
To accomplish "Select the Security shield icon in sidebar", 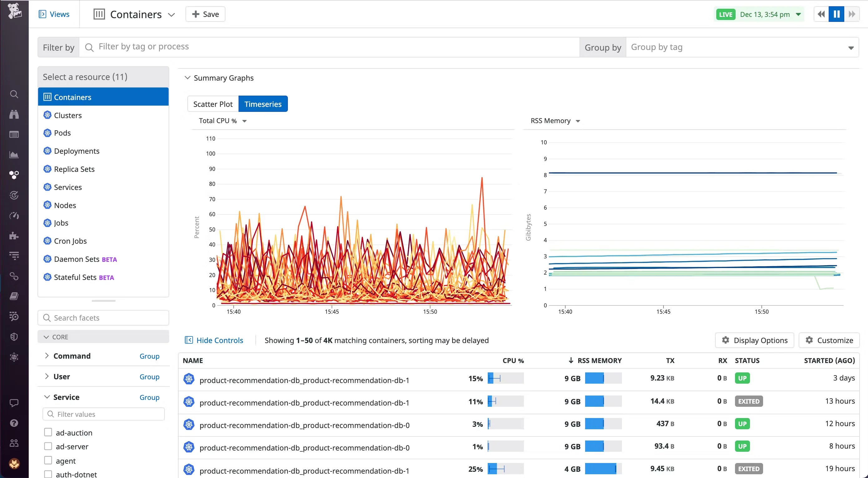I will (x=14, y=336).
